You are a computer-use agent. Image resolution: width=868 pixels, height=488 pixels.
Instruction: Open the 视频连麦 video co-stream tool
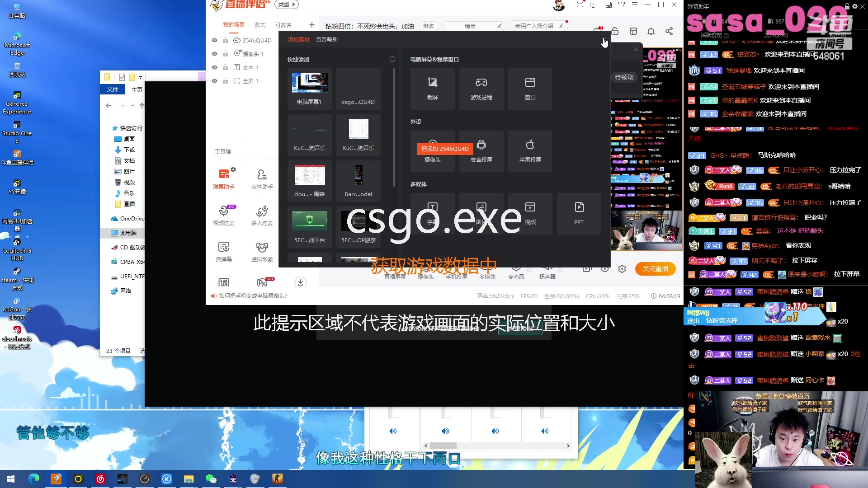[224, 215]
